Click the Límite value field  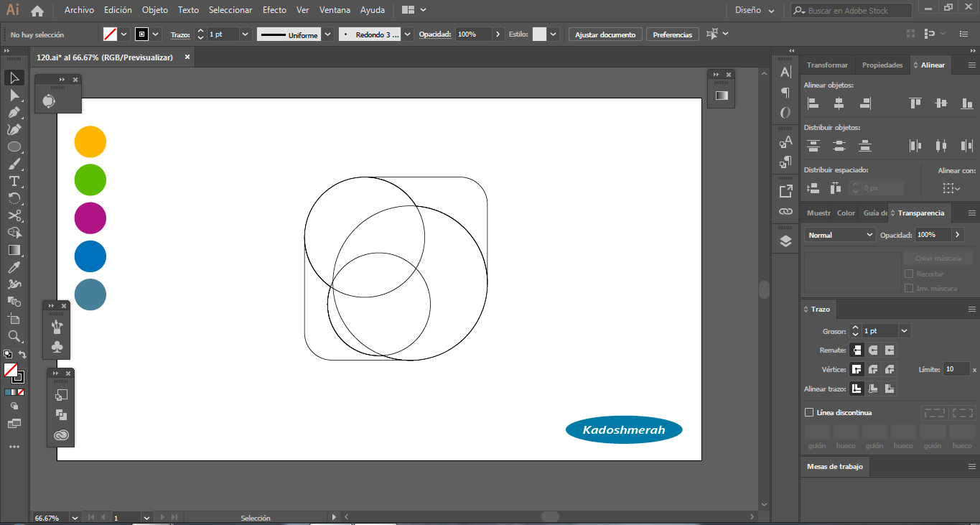[x=956, y=369]
